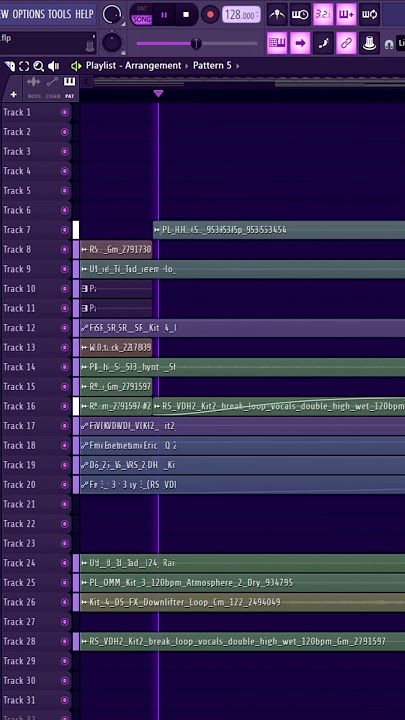Click the purple playhead marker on timeline
The image size is (405, 720).
point(158,94)
